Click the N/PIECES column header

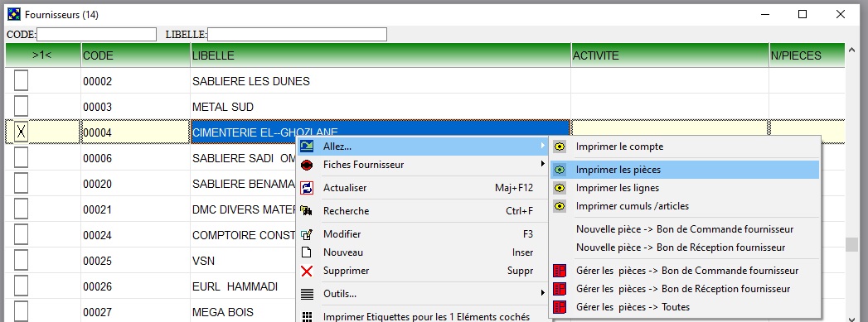point(807,55)
